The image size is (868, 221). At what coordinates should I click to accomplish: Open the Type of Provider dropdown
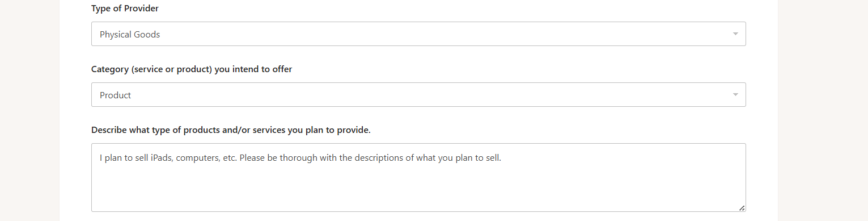418,34
